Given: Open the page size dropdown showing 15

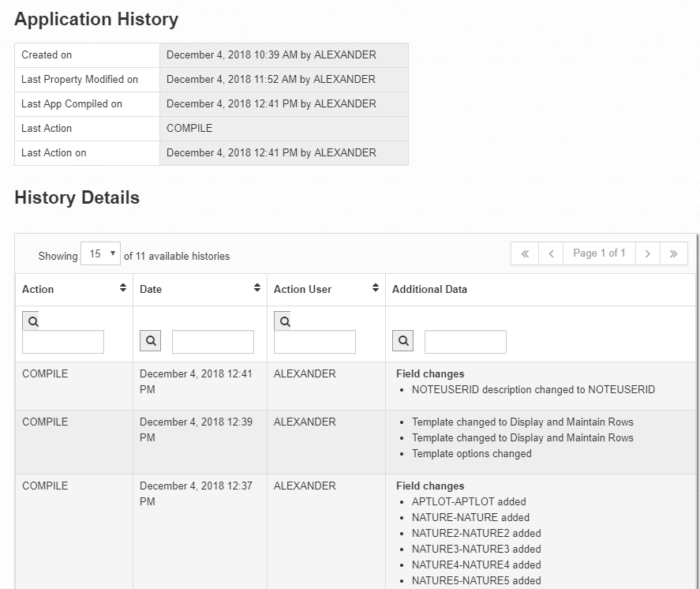Looking at the screenshot, I should click(x=100, y=253).
